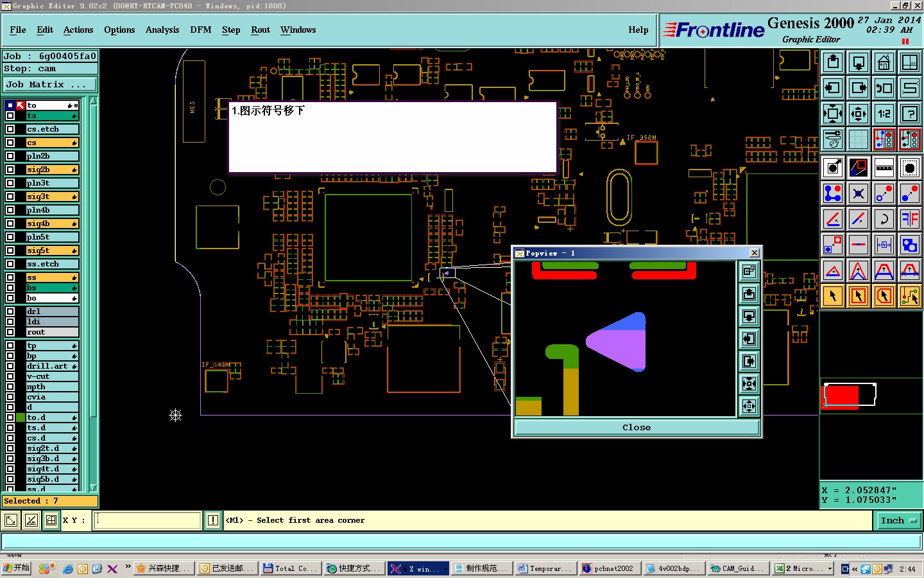Select the sig2b layer name
The height and width of the screenshot is (578, 924).
tap(53, 170)
